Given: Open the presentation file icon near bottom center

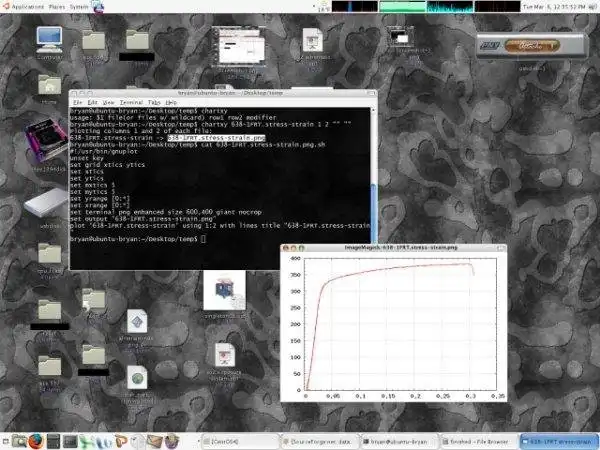Looking at the screenshot, I should pyautogui.click(x=225, y=355).
